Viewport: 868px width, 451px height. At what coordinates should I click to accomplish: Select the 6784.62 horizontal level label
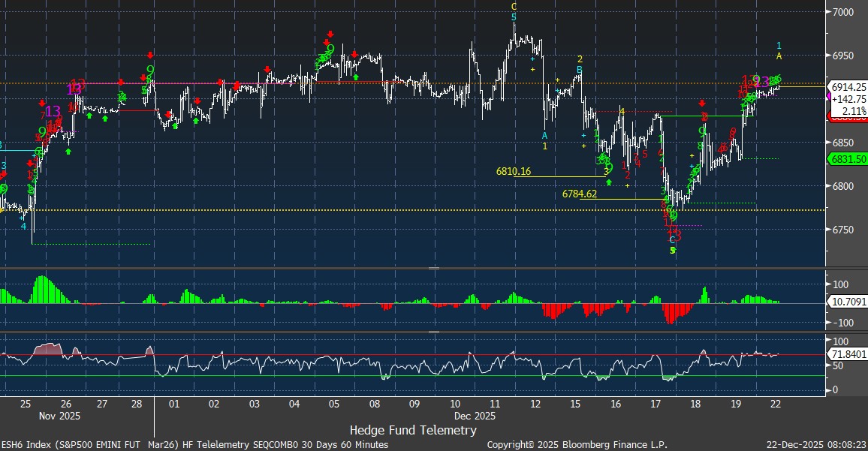tap(580, 194)
